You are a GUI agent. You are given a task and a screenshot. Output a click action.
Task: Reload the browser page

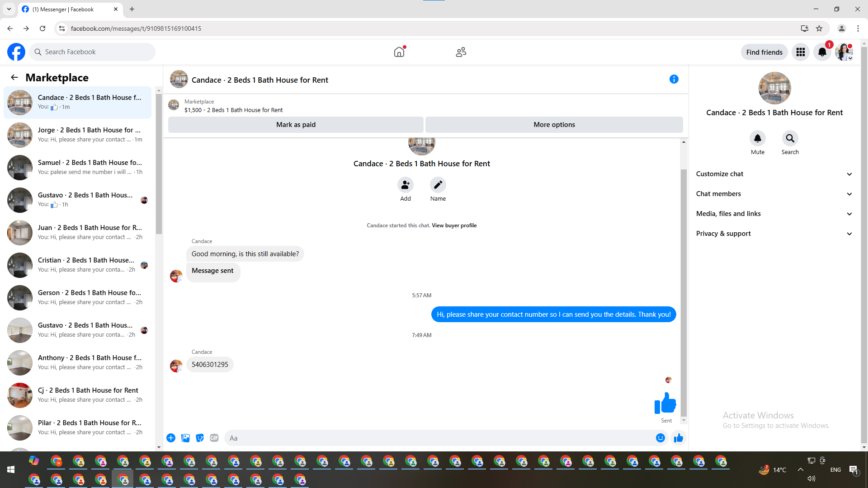42,28
